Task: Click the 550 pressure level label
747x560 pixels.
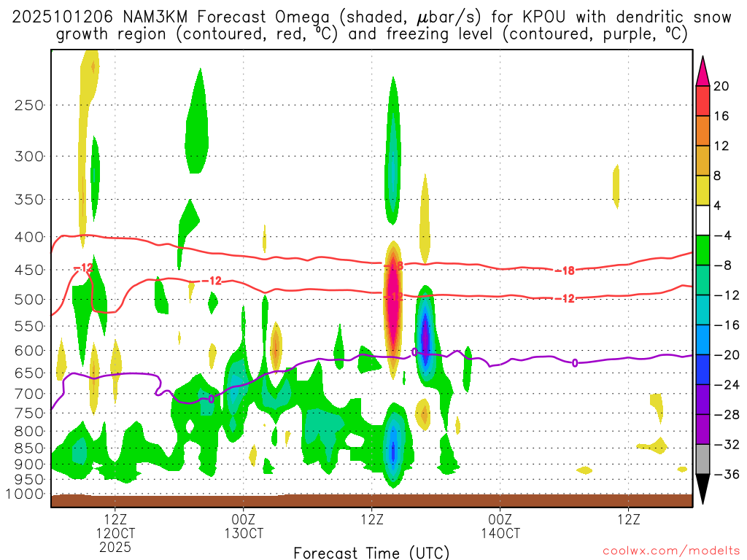Action: click(29, 326)
